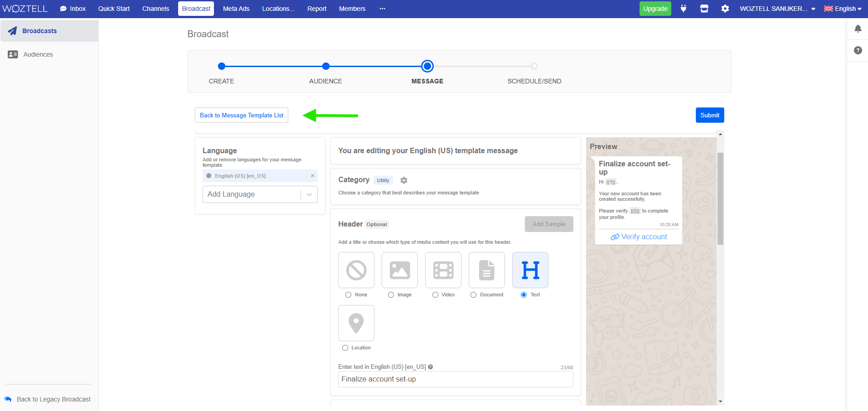Remove English (US) language with X
This screenshot has width=868, height=411.
click(x=312, y=176)
